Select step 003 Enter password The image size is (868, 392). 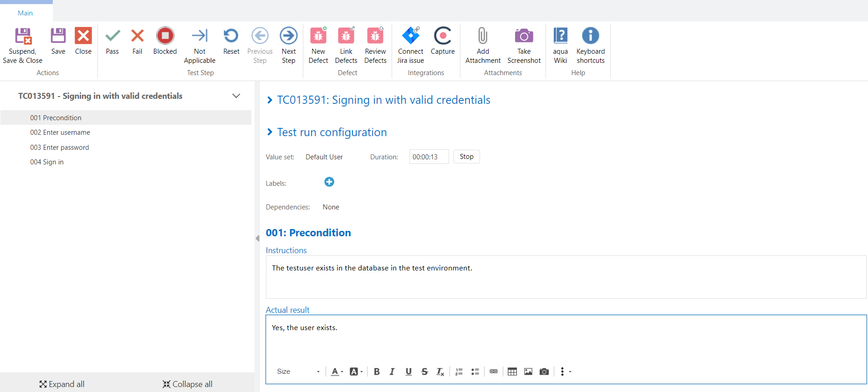60,148
